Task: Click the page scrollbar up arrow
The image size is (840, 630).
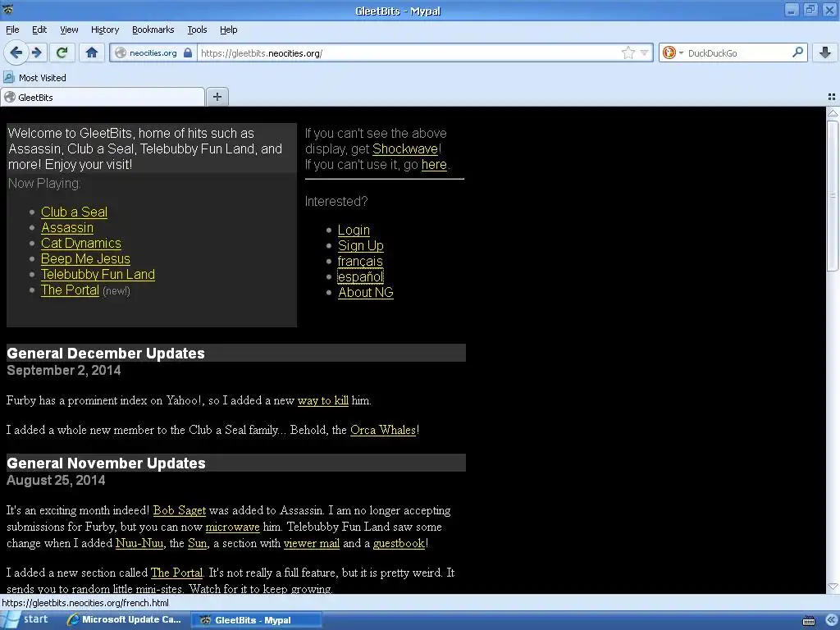Action: pos(833,113)
